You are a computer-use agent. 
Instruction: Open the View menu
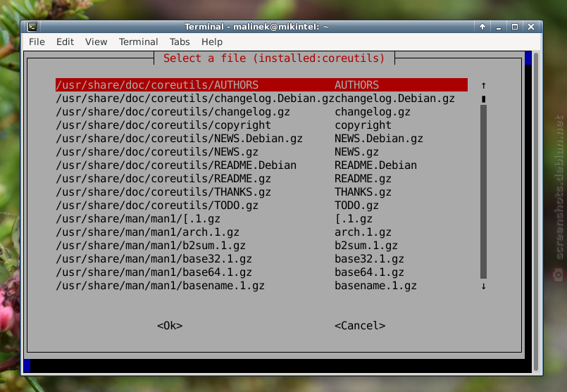tap(96, 42)
